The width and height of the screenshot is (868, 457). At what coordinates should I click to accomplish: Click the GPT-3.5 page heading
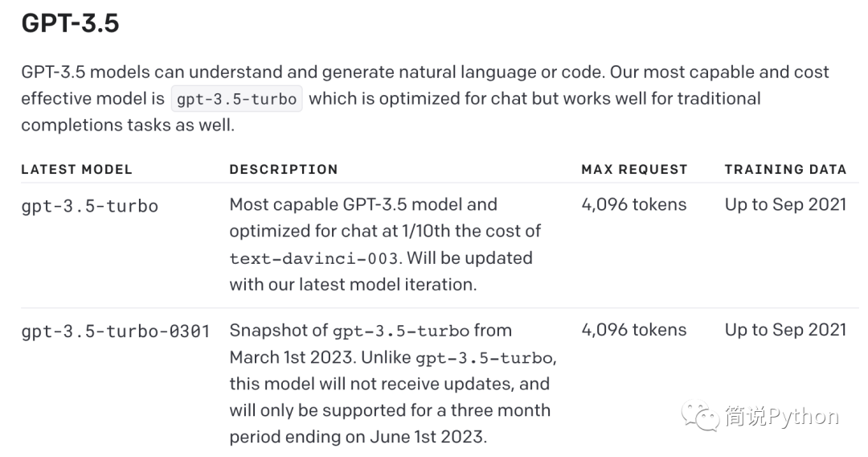pos(70,23)
